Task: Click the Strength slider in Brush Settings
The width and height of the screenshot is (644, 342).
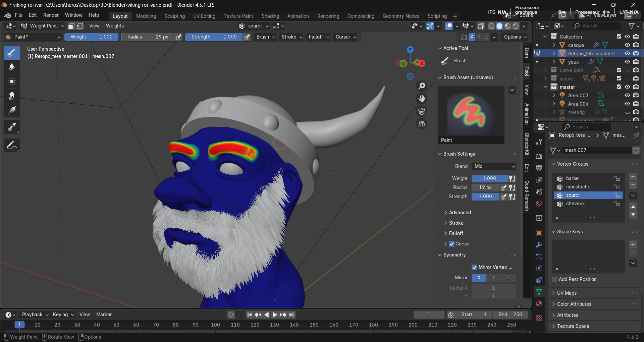Action: (485, 196)
